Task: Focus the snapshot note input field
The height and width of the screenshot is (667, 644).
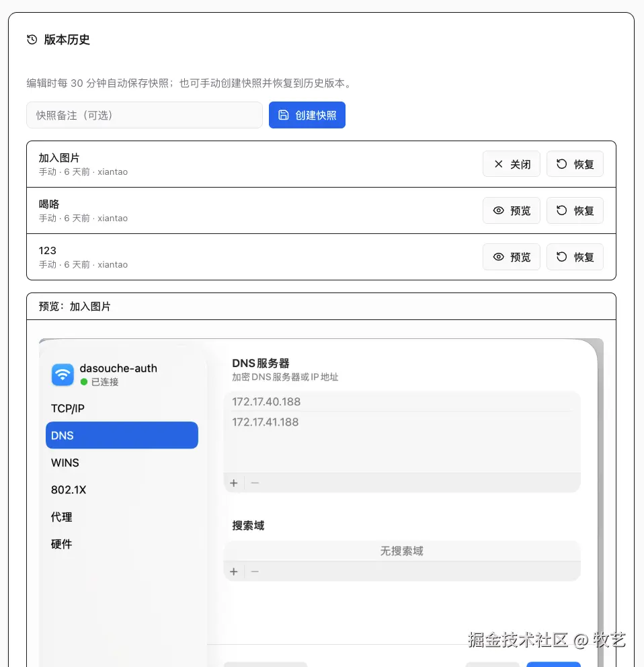Action: coord(145,115)
